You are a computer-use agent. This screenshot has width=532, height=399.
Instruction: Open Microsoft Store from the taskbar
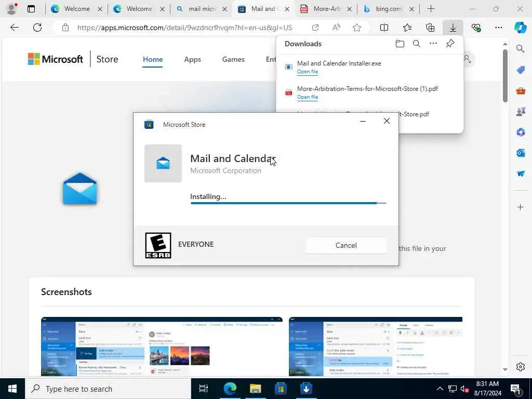pos(281,389)
